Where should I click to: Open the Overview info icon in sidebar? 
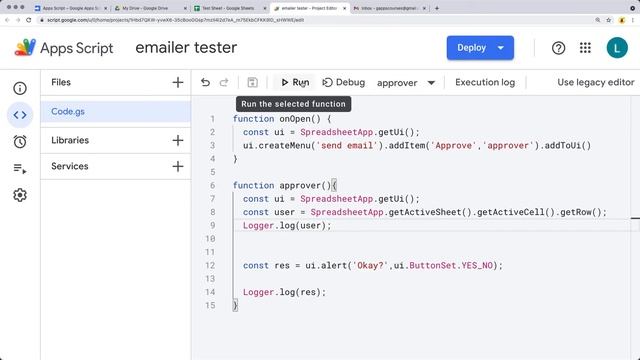point(20,88)
